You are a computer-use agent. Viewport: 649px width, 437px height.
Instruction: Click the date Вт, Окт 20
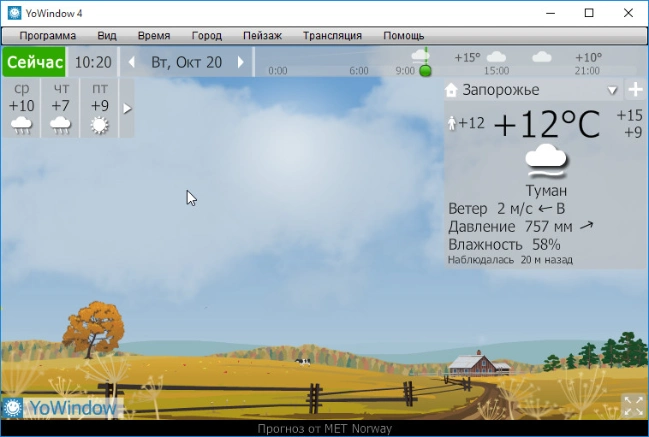(x=186, y=62)
